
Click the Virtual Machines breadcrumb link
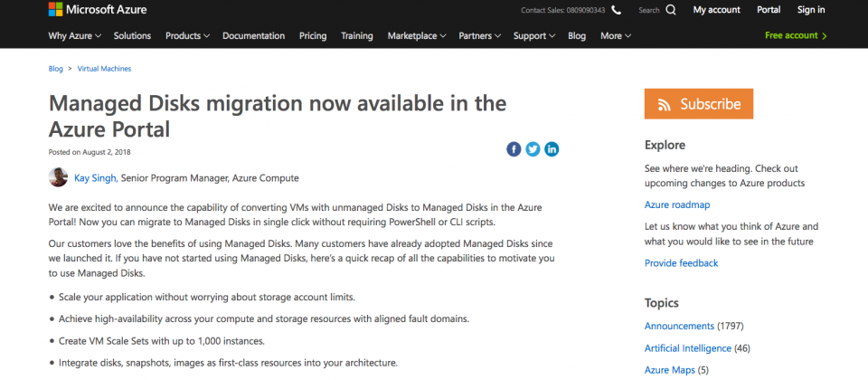pyautogui.click(x=104, y=69)
